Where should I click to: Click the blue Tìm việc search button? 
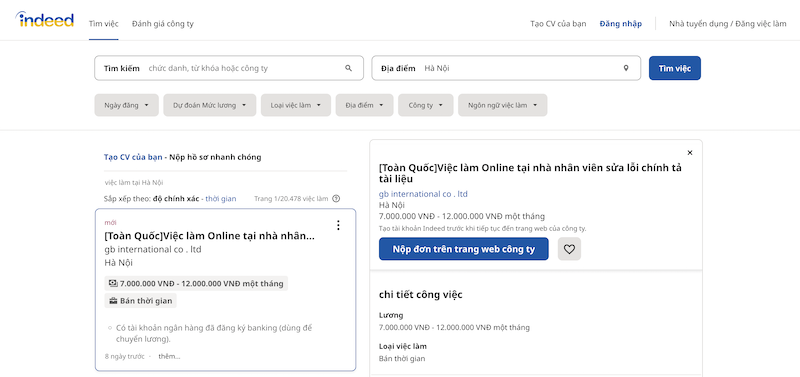674,68
